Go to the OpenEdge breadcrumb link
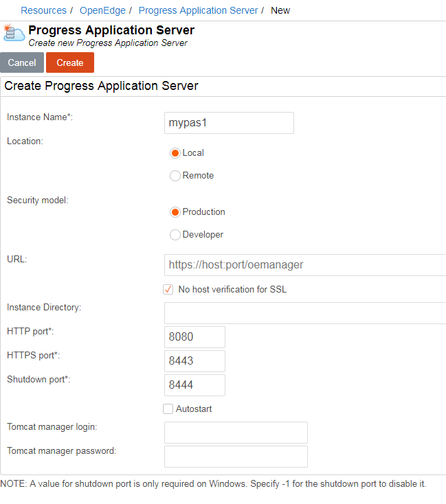Viewport: 446px width, 504px height. click(102, 10)
